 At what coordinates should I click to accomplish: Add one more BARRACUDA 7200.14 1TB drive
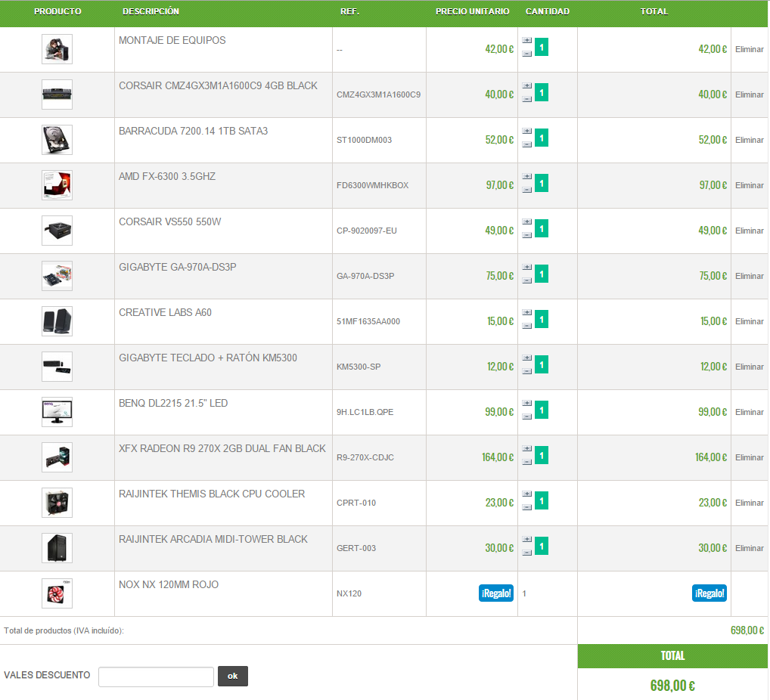(x=527, y=131)
